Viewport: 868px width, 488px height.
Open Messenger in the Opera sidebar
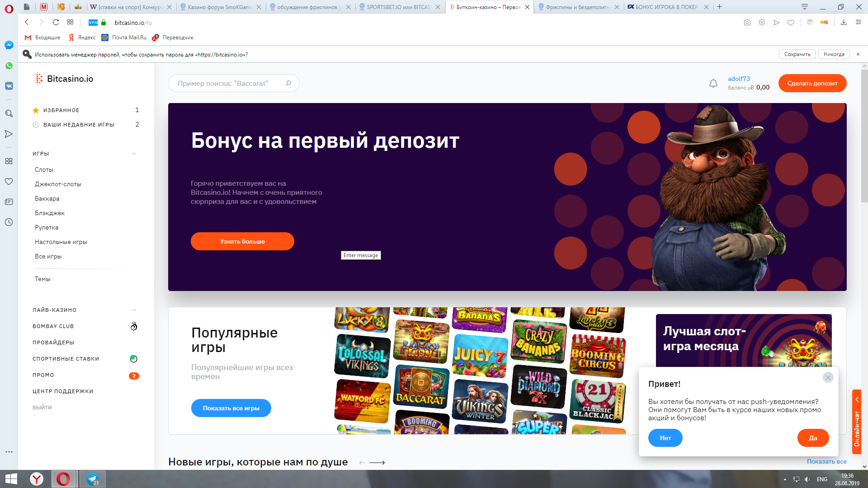pyautogui.click(x=9, y=45)
